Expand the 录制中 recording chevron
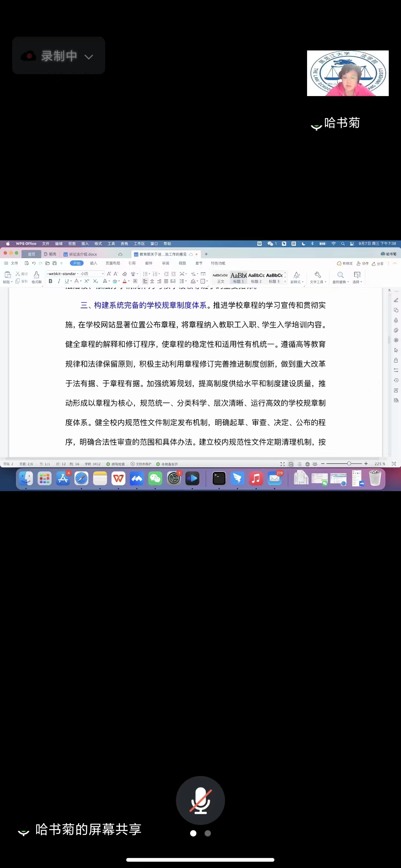 [x=88, y=57]
